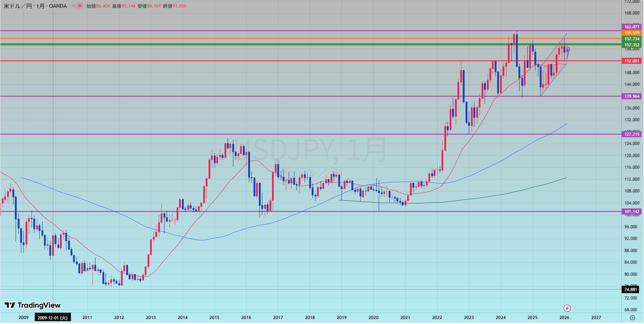
Task: Click the gray dash indicator beside OANDA
Action: click(x=73, y=6)
